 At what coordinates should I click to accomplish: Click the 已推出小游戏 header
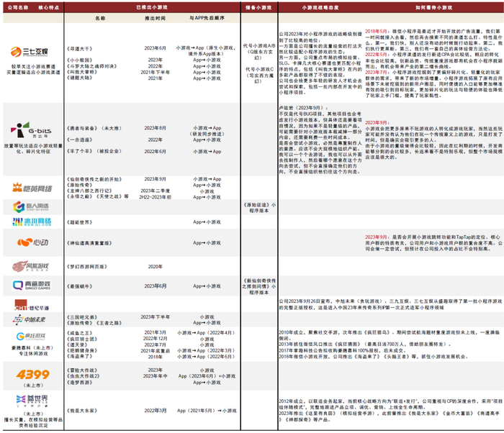152,7
